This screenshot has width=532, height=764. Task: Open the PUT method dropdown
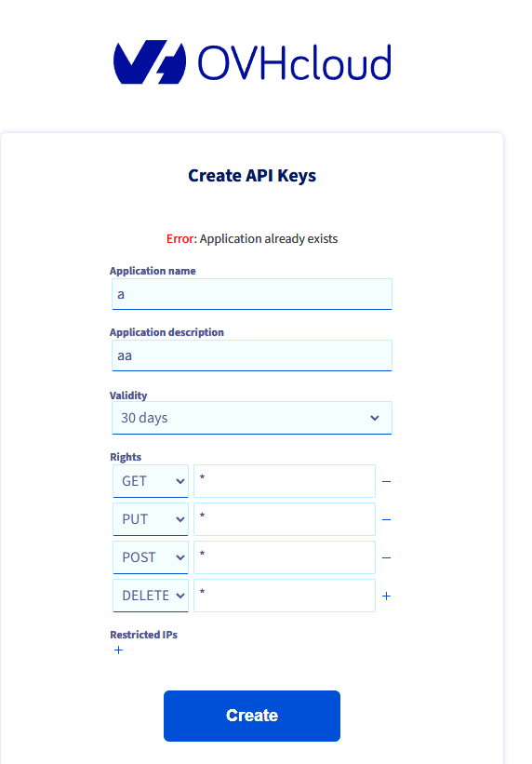pos(151,519)
